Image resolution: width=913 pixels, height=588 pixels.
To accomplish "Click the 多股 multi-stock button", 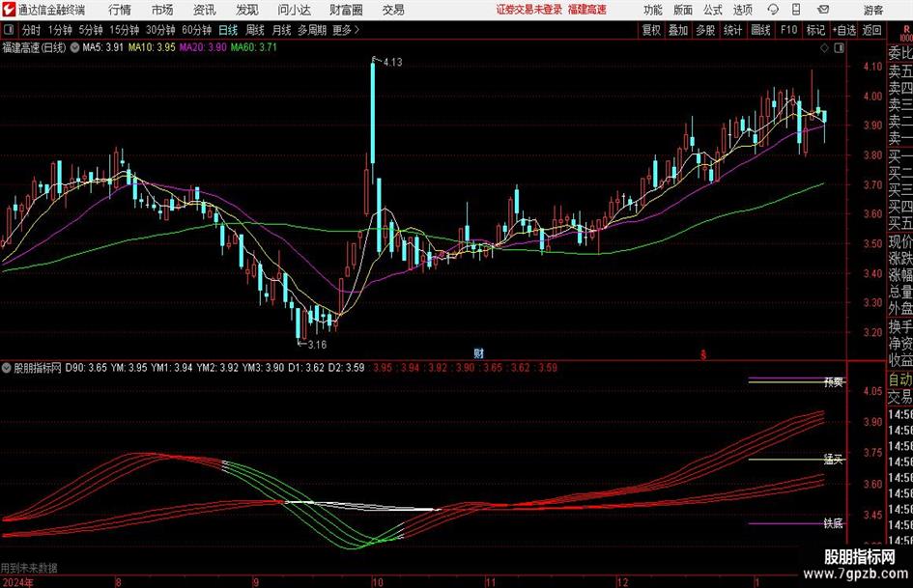I will 705,30.
